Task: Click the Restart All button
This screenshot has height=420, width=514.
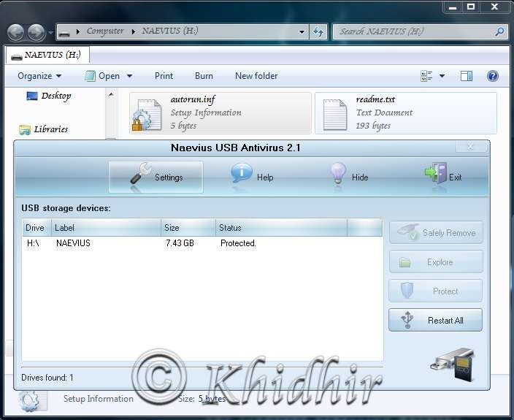Action: [x=435, y=320]
